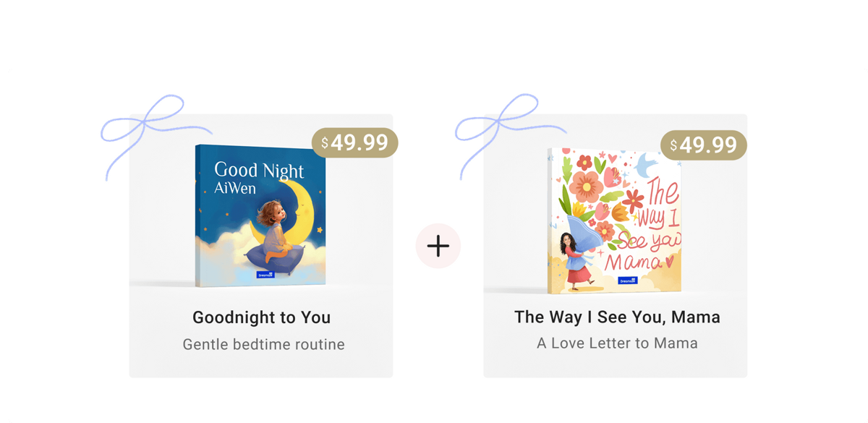Click the blue brand logo on Goodnight book
The width and height of the screenshot is (868, 423).
pos(266,275)
